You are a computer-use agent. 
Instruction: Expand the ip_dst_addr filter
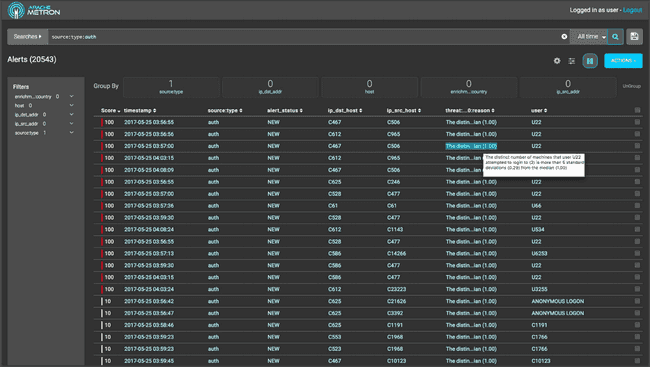pyautogui.click(x=71, y=114)
